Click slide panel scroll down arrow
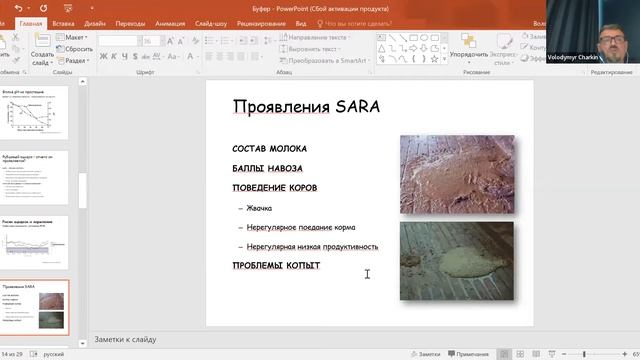640x360 pixels. coord(82,343)
